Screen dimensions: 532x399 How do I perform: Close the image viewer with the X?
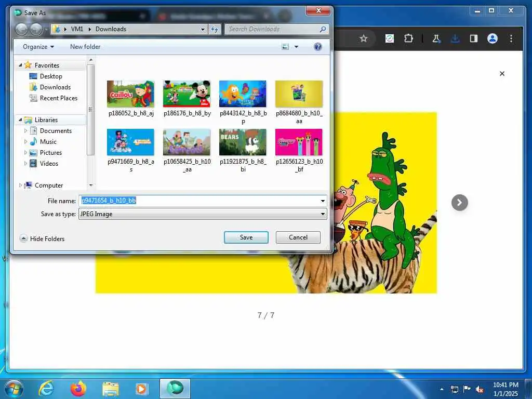(502, 74)
